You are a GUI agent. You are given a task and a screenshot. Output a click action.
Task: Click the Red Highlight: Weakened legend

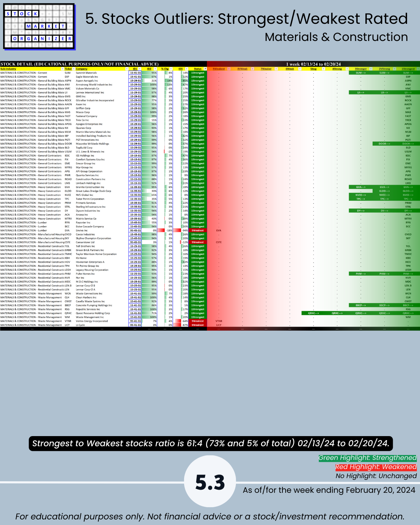pyautogui.click(x=376, y=467)
